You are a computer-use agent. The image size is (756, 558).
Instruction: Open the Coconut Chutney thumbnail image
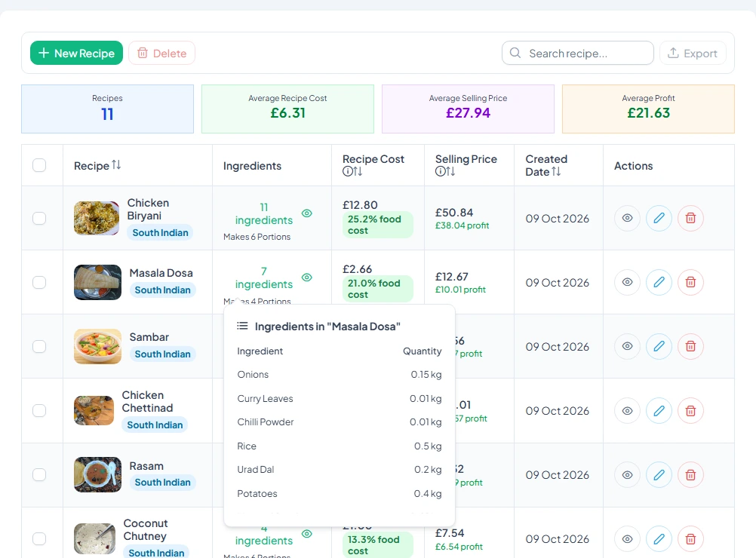(x=94, y=538)
